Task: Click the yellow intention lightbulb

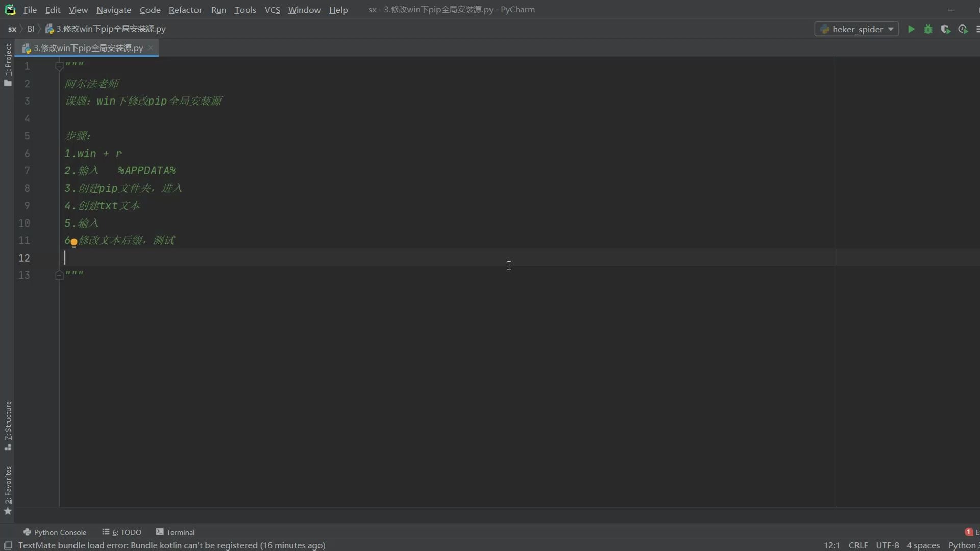Action: [x=74, y=243]
